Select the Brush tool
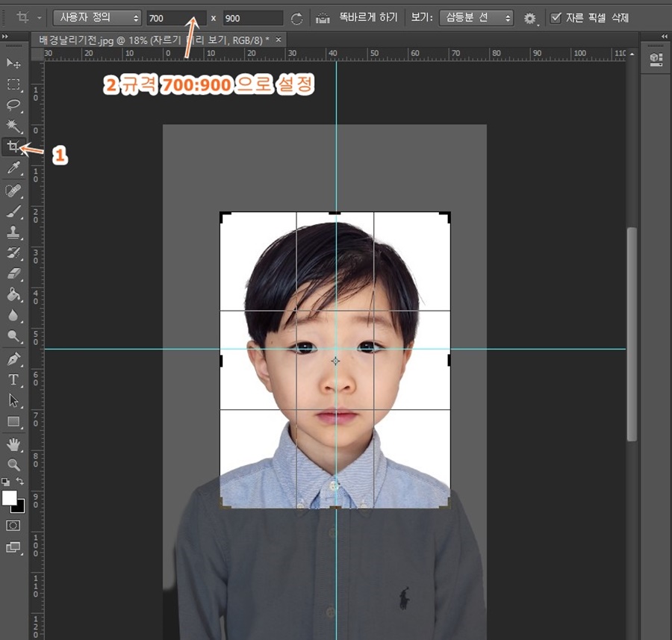 13,211
